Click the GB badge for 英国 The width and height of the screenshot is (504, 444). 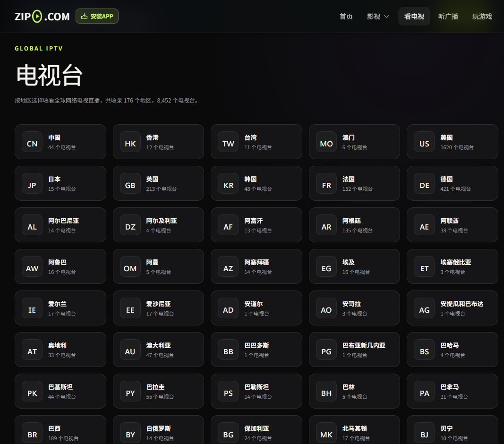coord(130,183)
